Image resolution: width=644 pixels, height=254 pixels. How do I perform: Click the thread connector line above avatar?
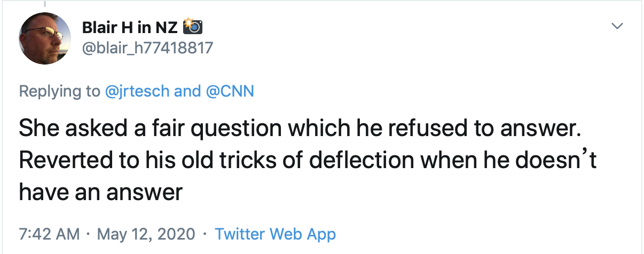click(45, 3)
